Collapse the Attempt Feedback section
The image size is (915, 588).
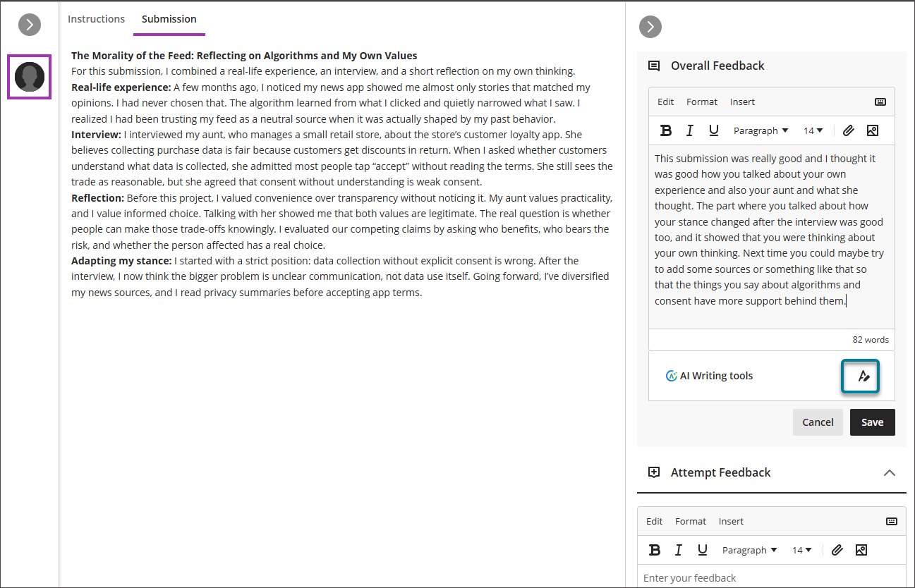pos(890,472)
